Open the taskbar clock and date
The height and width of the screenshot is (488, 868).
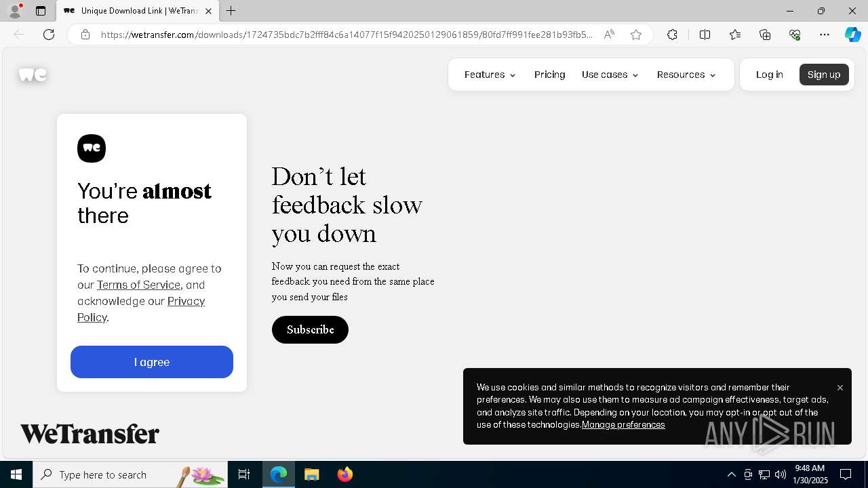point(810,474)
